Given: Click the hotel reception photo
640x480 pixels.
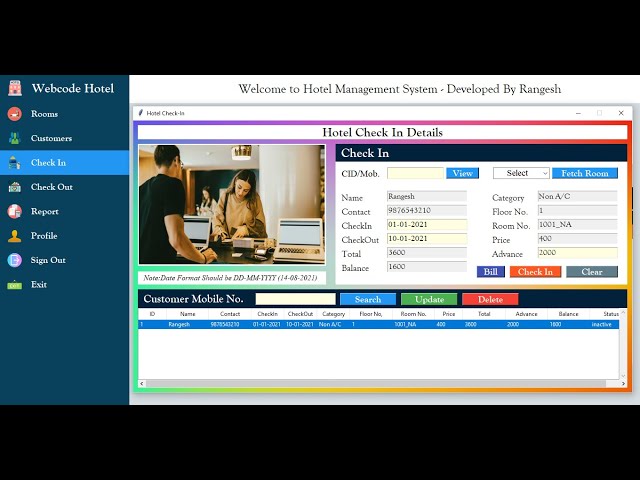Looking at the screenshot, I should click(232, 205).
